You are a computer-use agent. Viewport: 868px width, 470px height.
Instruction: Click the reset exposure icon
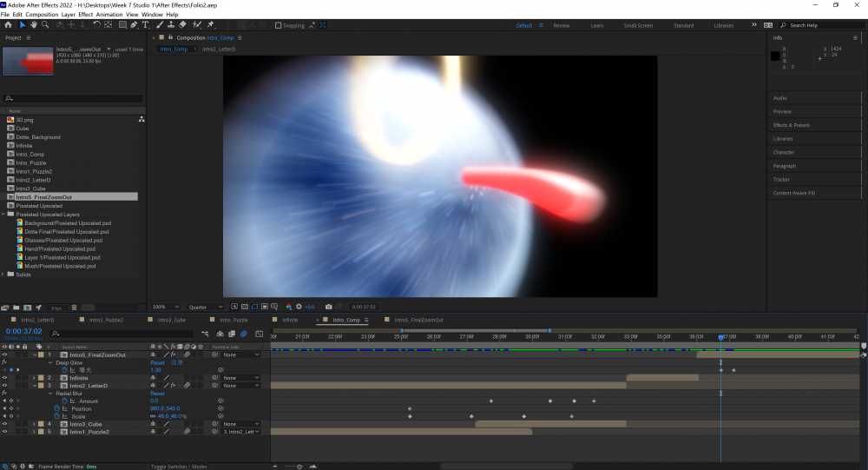[x=299, y=307]
